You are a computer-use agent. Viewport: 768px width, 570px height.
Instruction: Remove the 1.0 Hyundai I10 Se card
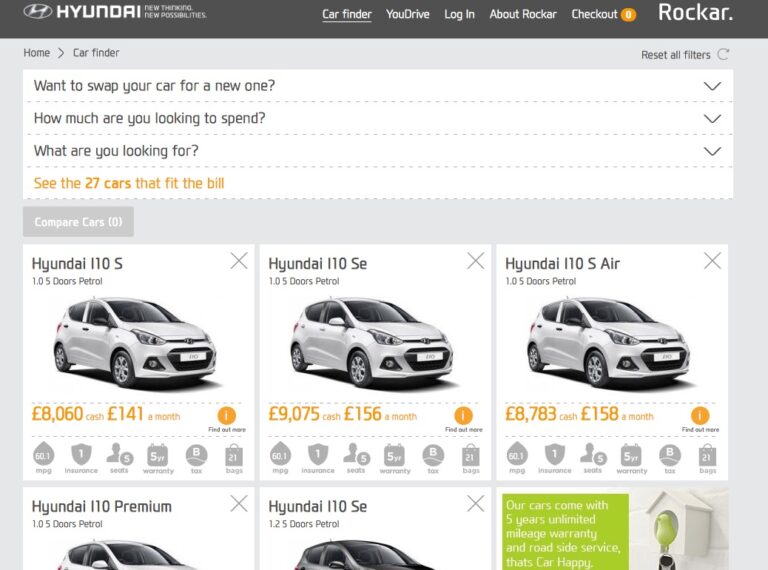(x=476, y=261)
